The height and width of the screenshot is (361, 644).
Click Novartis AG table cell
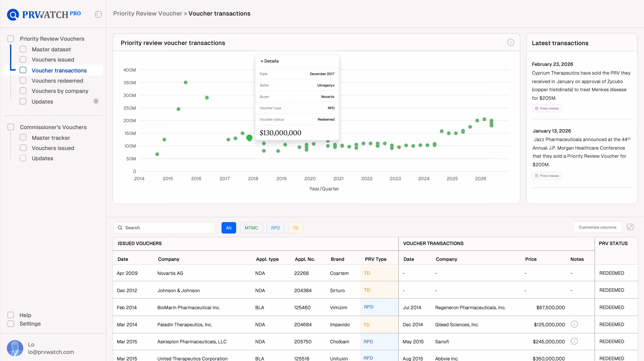pos(170,273)
